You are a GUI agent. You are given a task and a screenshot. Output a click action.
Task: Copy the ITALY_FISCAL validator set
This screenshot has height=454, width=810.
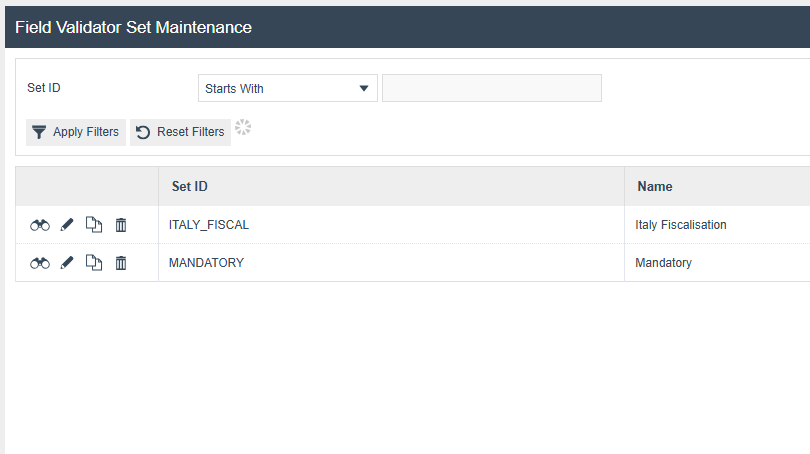coord(94,225)
